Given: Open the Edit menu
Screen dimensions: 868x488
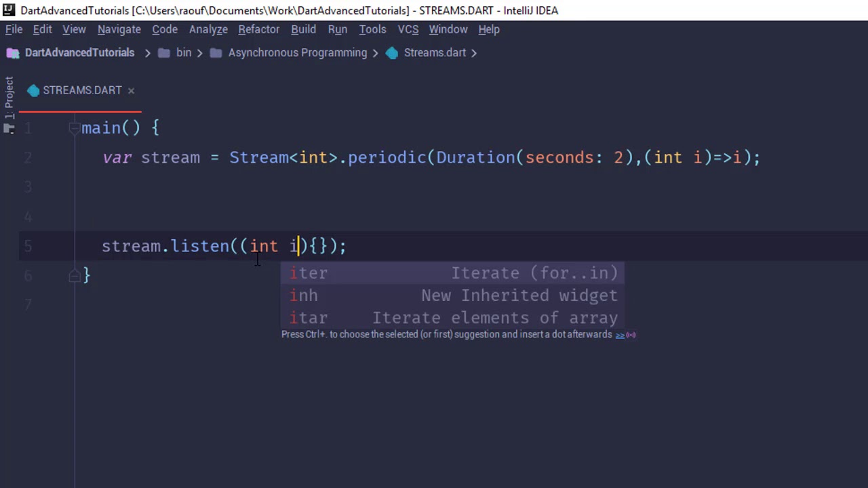Looking at the screenshot, I should [42, 30].
